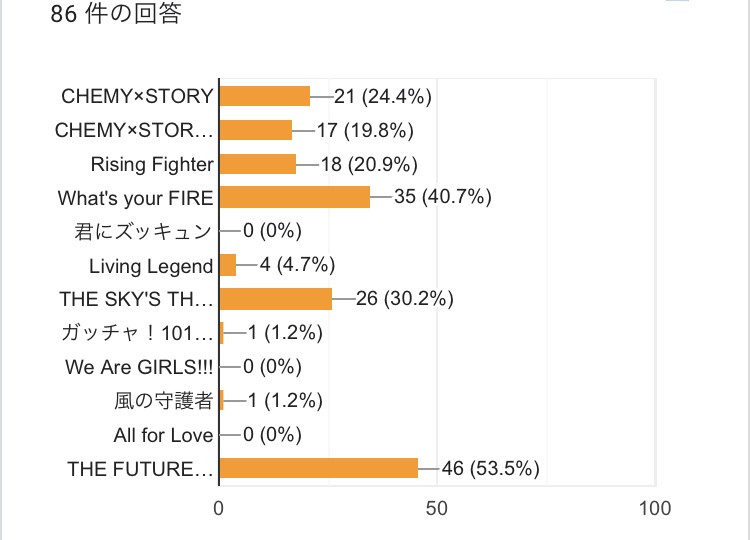This screenshot has height=540, width=750.
Task: Click the 86 件の回答 response count heading
Action: (116, 16)
